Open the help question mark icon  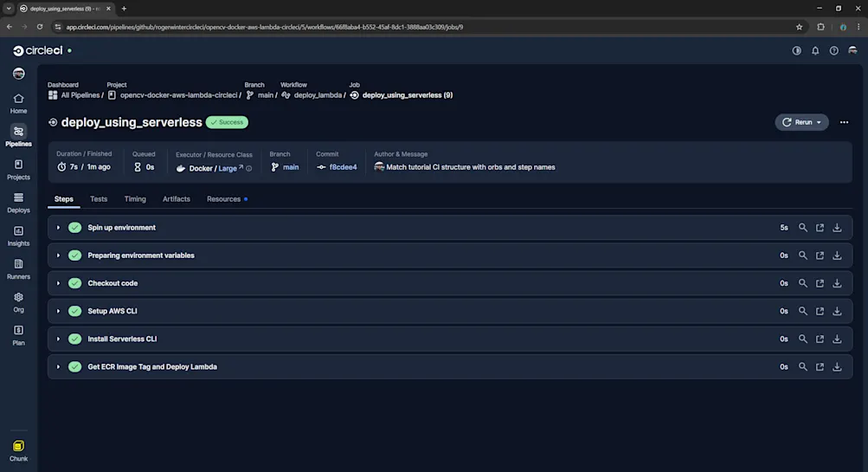tap(833, 50)
